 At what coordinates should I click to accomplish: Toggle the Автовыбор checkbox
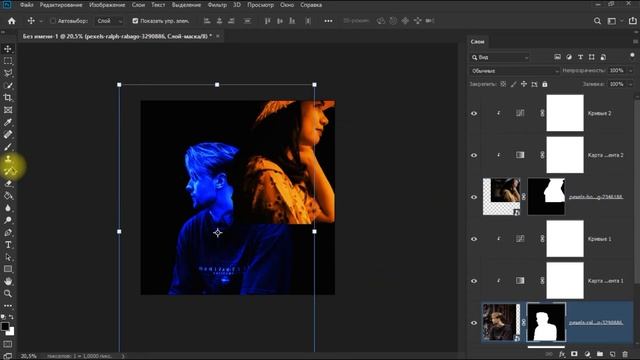pos(53,21)
